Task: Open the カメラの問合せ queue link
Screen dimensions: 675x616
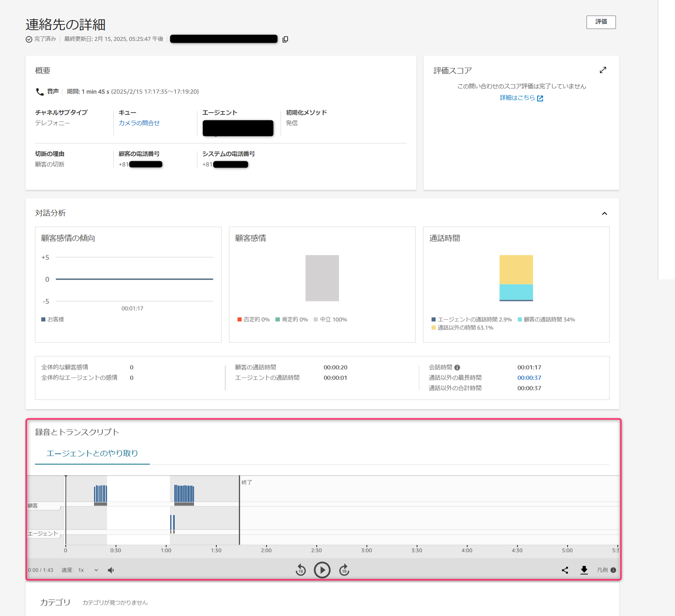Action: click(x=139, y=123)
